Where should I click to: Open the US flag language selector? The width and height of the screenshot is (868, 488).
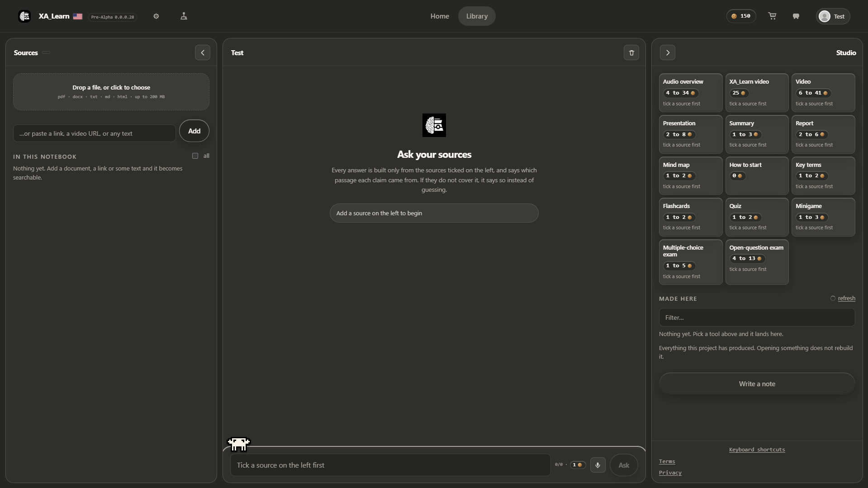point(78,16)
